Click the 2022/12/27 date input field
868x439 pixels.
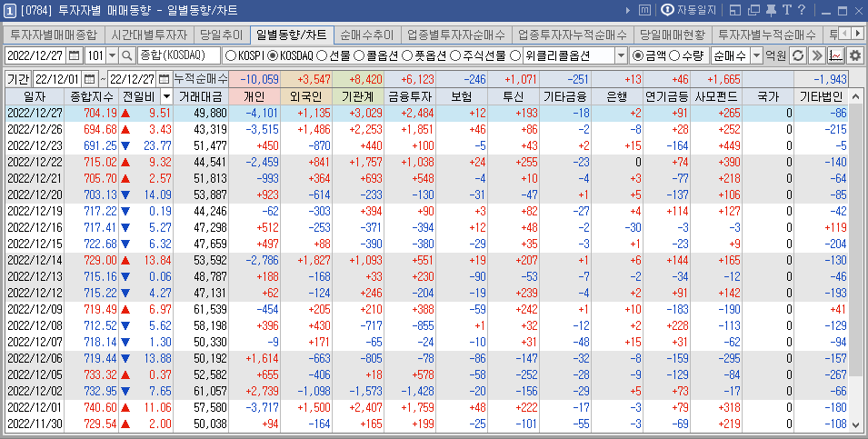[36, 55]
